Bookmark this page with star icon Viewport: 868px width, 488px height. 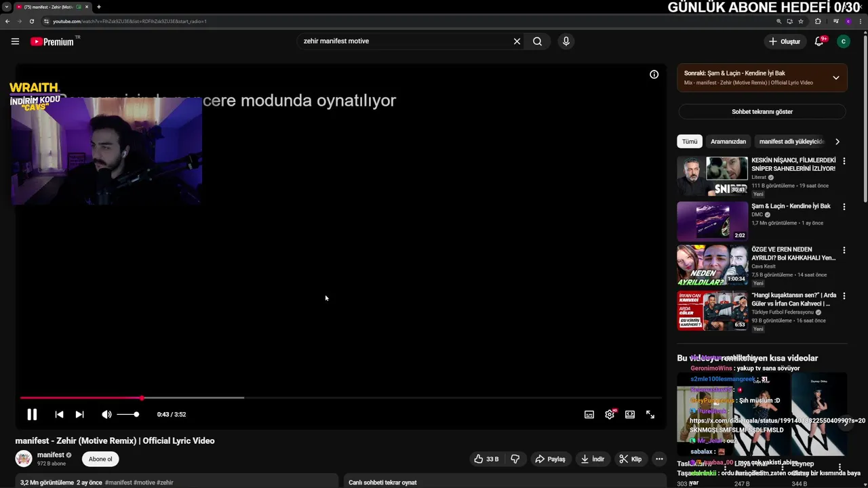coord(801,21)
